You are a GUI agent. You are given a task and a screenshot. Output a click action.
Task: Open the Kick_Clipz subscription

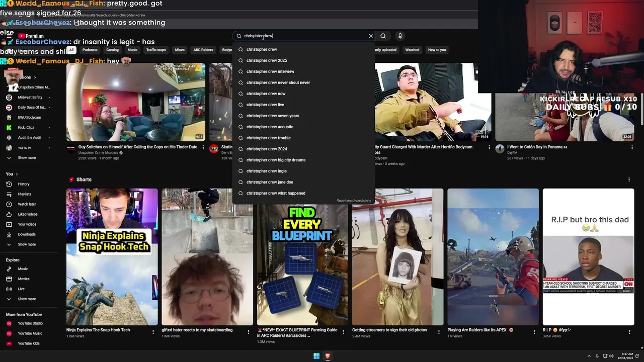[26, 128]
